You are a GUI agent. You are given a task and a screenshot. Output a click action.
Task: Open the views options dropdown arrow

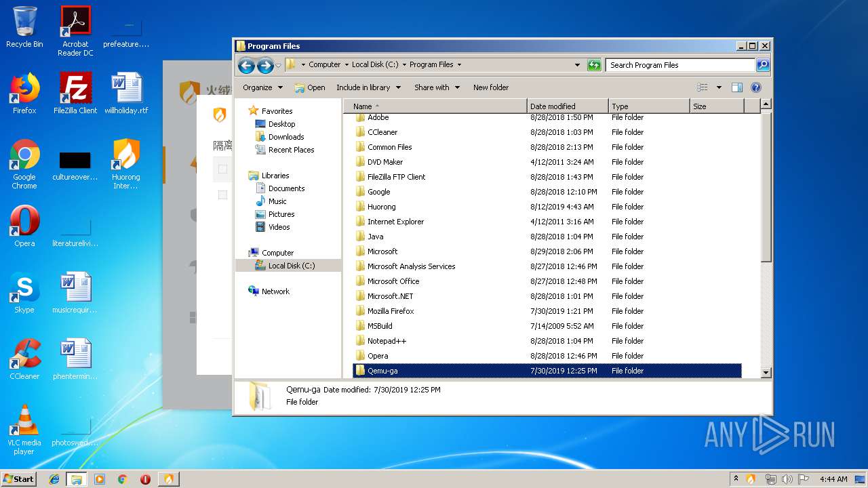(x=719, y=87)
